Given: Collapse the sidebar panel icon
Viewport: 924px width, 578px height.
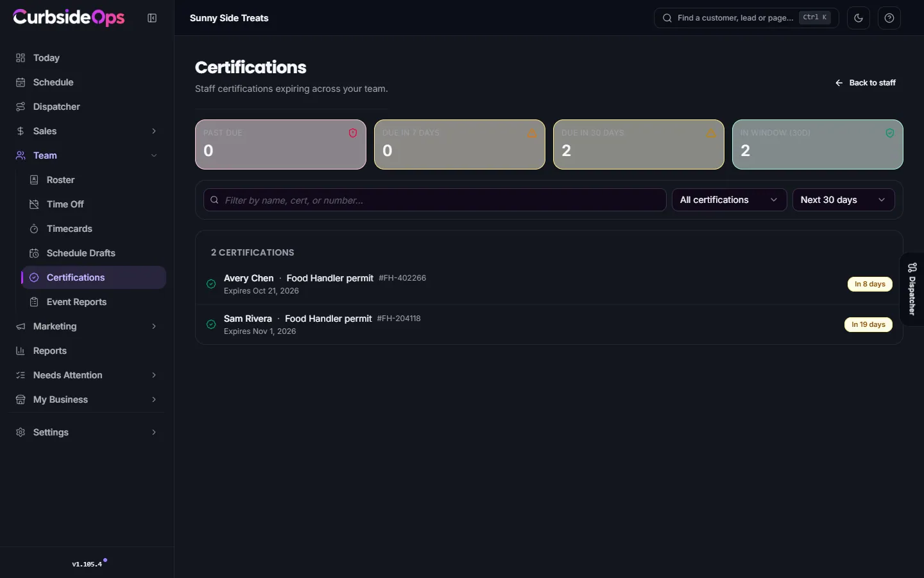Looking at the screenshot, I should (152, 18).
